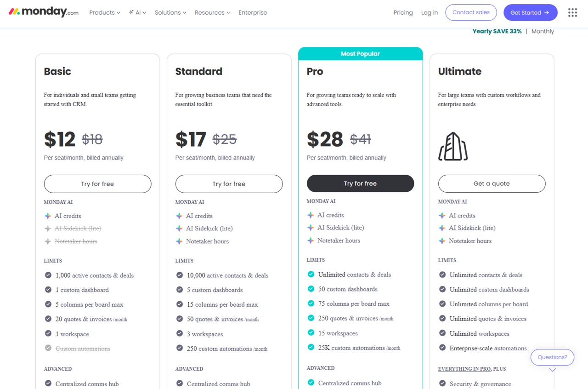
Task: Click the building illustration on the Ultimate plan
Action: pos(453,147)
